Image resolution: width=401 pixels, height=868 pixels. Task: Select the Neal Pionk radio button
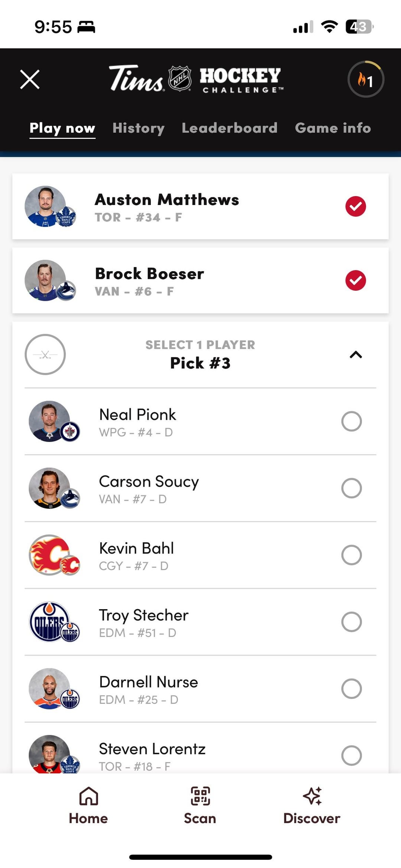(x=351, y=422)
